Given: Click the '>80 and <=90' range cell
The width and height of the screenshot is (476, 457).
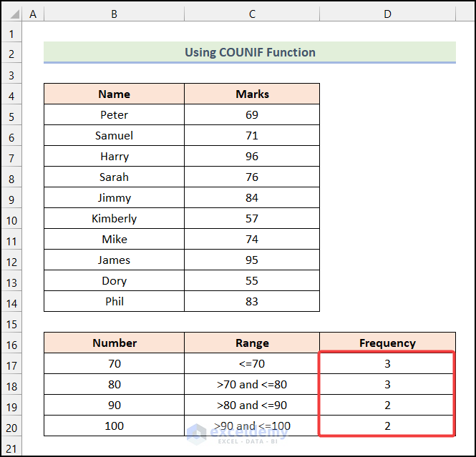Looking at the screenshot, I should [252, 406].
